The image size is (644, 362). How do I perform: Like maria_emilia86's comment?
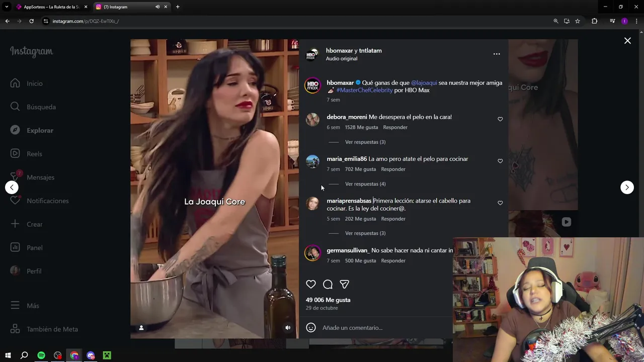(500, 161)
